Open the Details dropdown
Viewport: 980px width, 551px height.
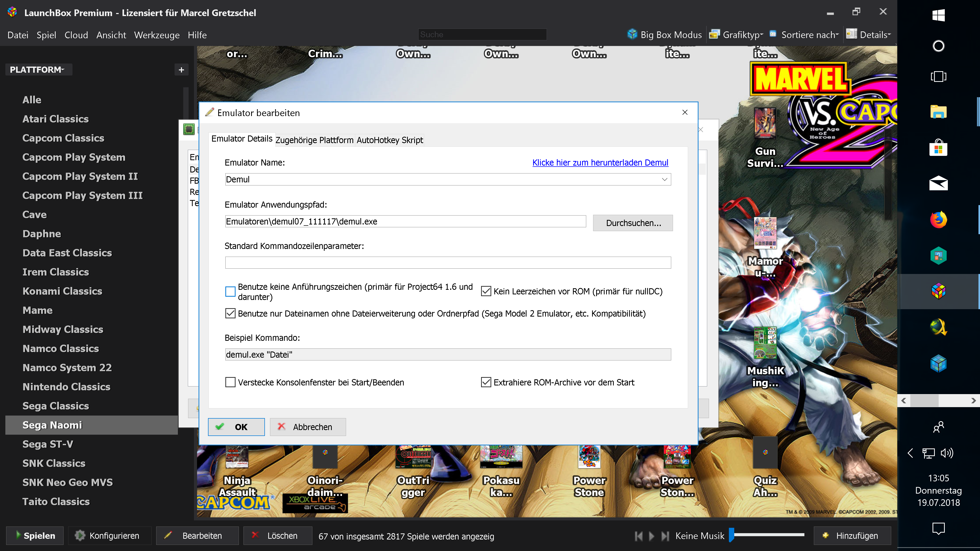click(x=868, y=35)
